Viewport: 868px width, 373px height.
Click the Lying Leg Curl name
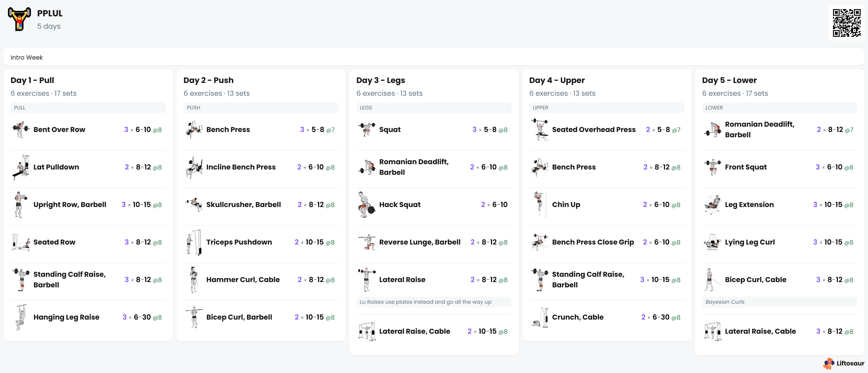[x=750, y=242]
